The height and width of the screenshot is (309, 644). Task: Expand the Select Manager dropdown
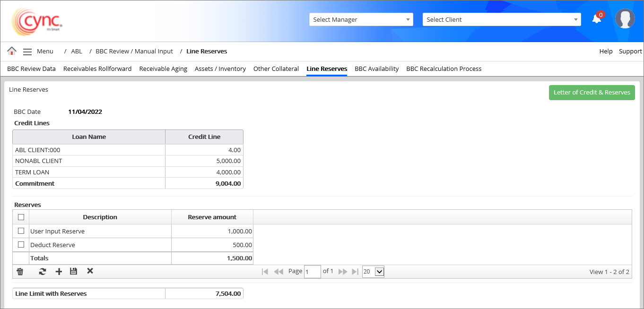tap(361, 19)
